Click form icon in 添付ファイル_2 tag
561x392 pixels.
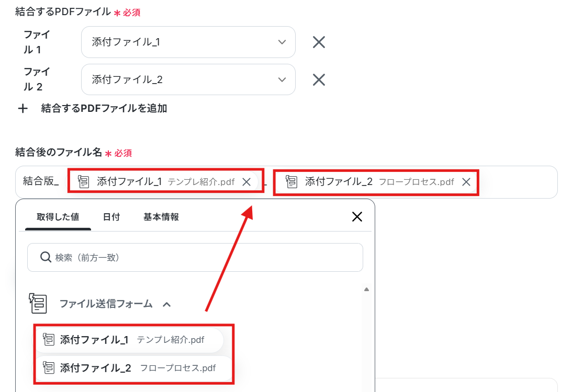pyautogui.click(x=291, y=181)
